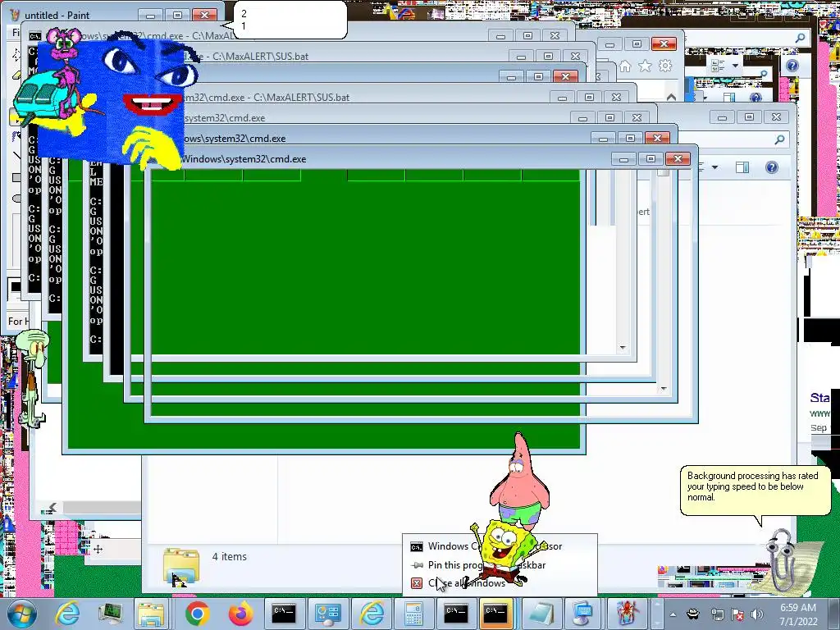Click the folder icon beside 4 items
Image resolution: width=840 pixels, height=630 pixels.
181,567
